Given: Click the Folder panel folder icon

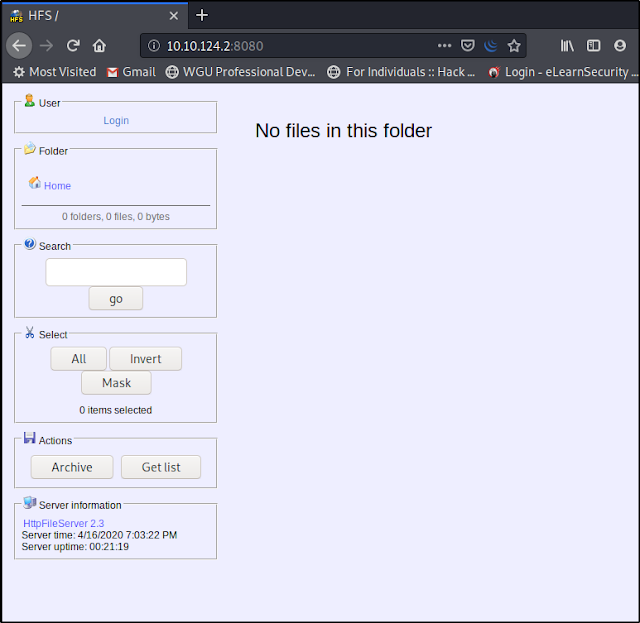Looking at the screenshot, I should click(30, 148).
